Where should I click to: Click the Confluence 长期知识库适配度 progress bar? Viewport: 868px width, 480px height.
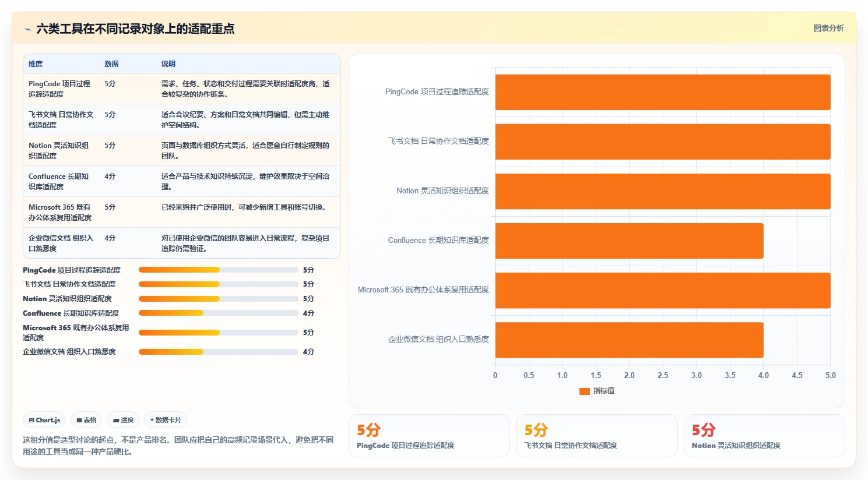point(219,313)
